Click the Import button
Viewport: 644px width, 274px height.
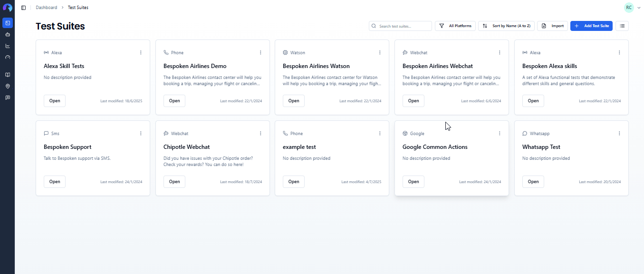tap(552, 26)
